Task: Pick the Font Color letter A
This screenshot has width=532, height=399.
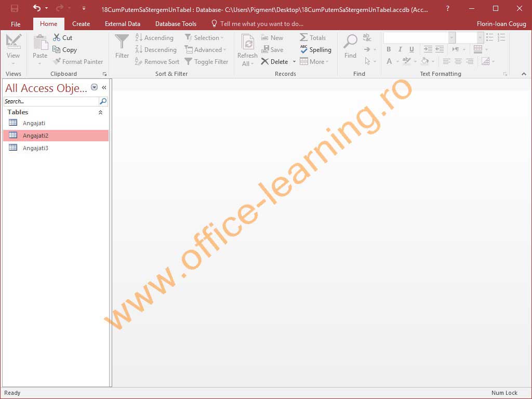Action: (389, 61)
